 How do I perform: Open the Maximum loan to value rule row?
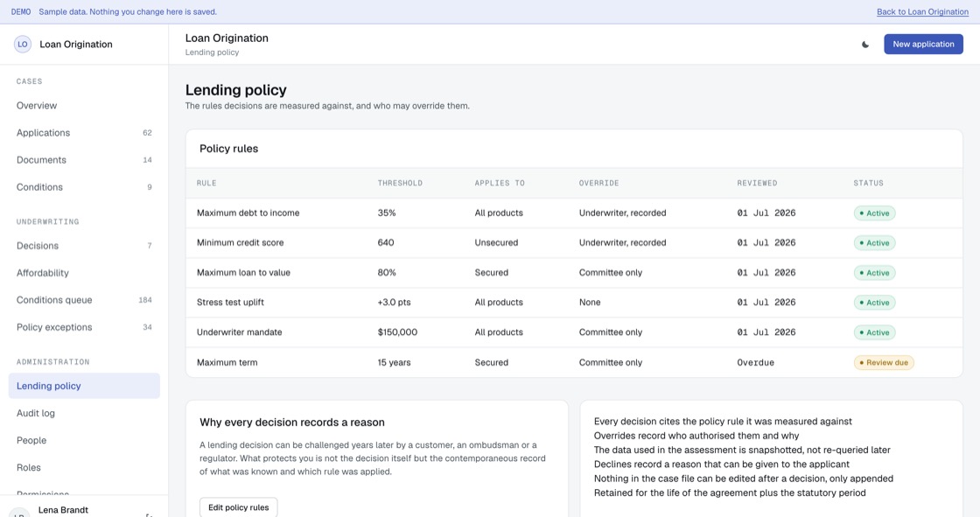tap(574, 273)
